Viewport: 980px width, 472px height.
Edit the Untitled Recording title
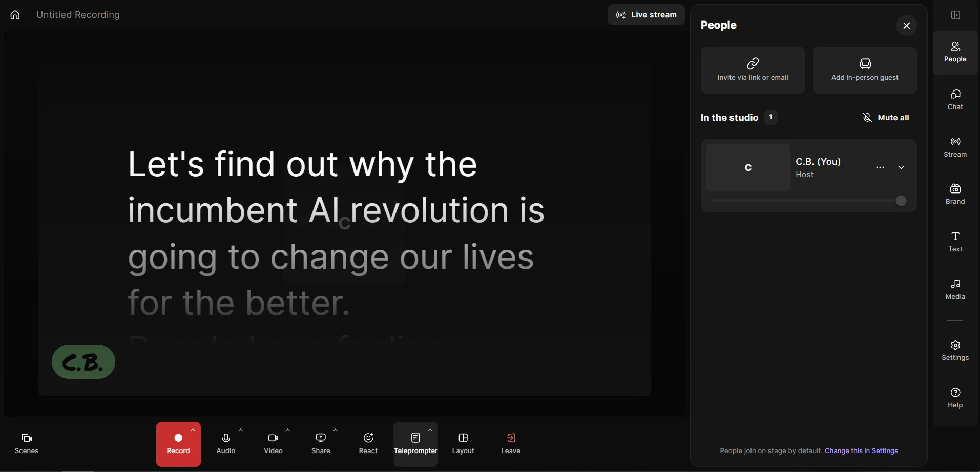pos(78,15)
